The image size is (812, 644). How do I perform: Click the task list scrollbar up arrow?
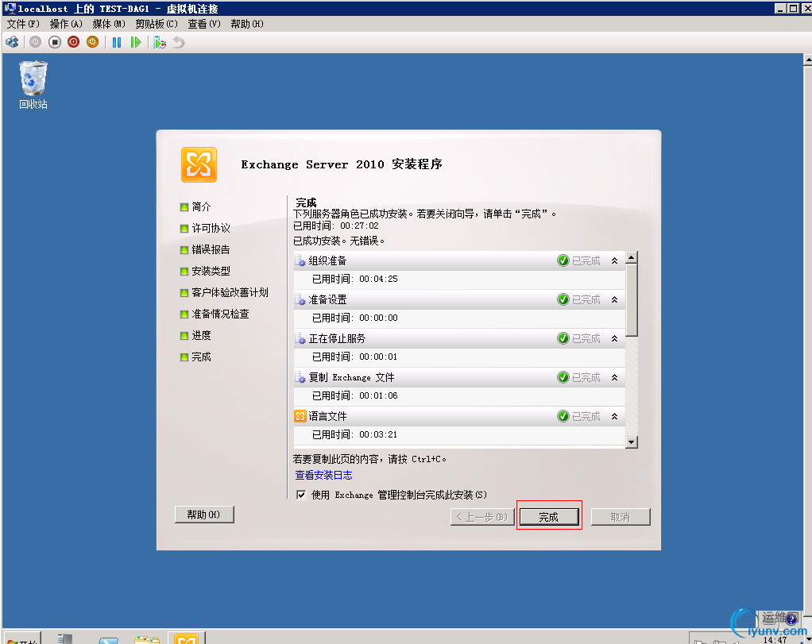pos(632,257)
